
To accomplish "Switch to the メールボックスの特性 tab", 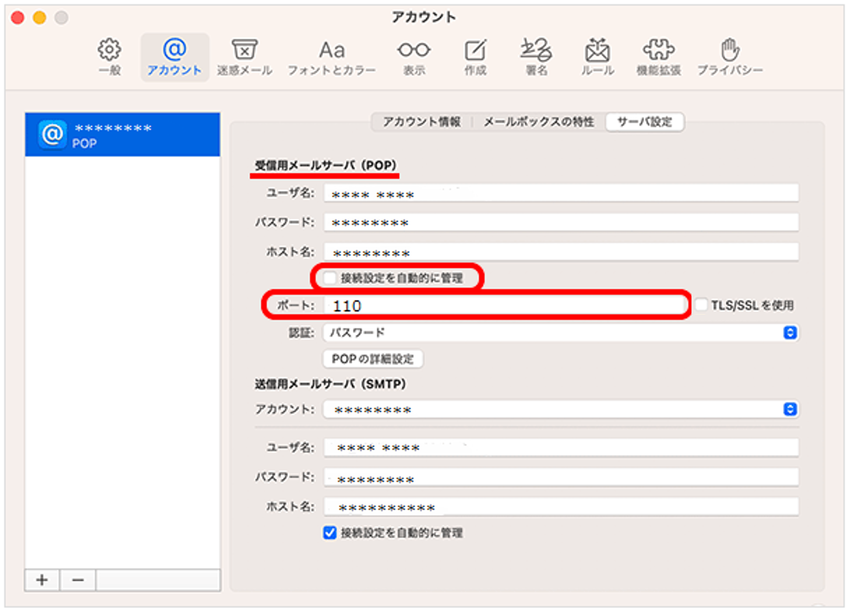I will pyautogui.click(x=539, y=121).
